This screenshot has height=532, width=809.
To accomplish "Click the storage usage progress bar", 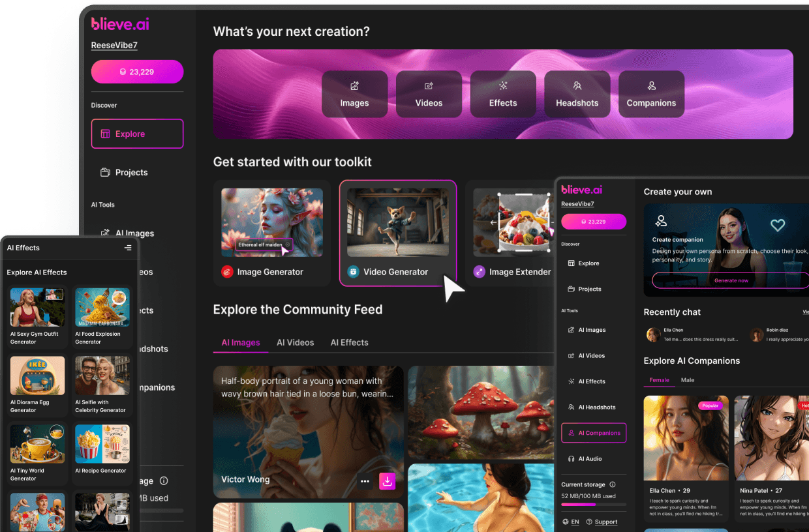I will click(x=593, y=505).
